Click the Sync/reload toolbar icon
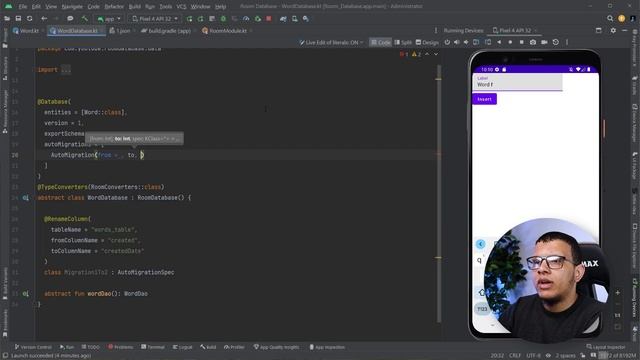Screen dimensions: 640x360 29,19
